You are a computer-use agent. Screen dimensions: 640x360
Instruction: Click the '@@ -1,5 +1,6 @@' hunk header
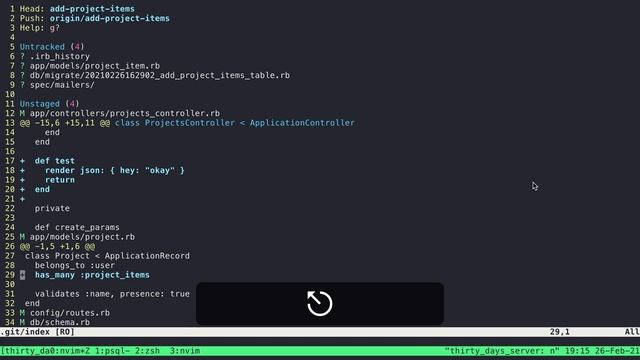click(57, 246)
